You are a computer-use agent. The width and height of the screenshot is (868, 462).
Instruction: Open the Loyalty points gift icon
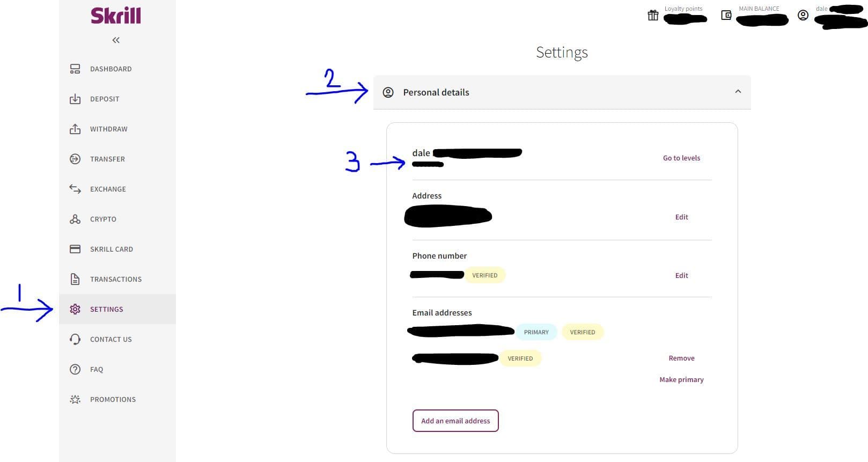click(653, 15)
